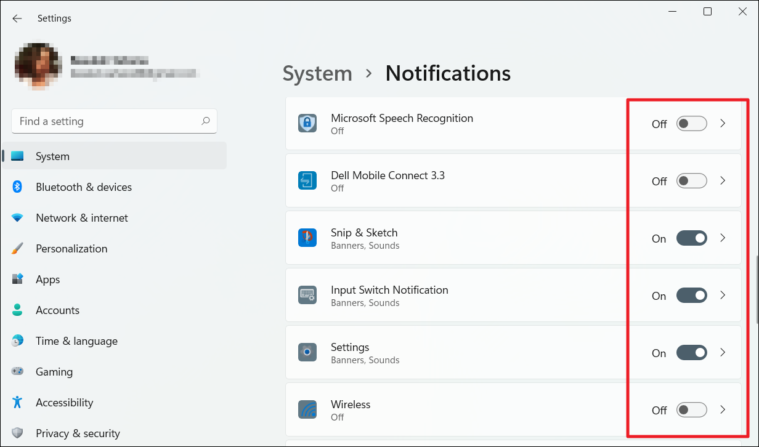
Task: Click the Network wifi icon in sidebar
Action: [17, 218]
